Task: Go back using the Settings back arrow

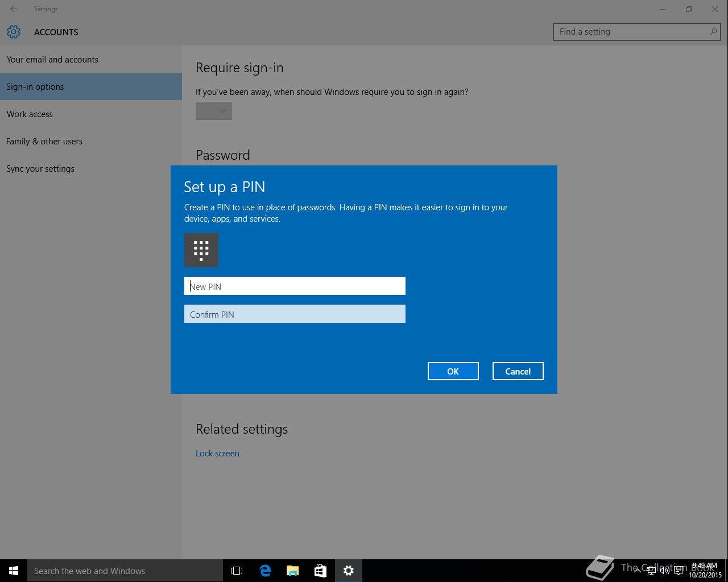Action: click(x=14, y=9)
